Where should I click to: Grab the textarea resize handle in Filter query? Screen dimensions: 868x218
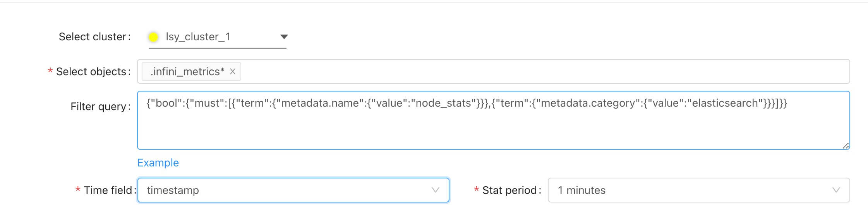[x=846, y=146]
